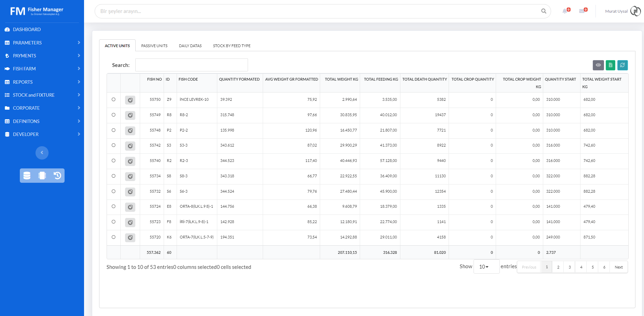Image resolution: width=644 pixels, height=316 pixels.
Task: Open gear settings for fish 55740
Action: click(x=130, y=161)
